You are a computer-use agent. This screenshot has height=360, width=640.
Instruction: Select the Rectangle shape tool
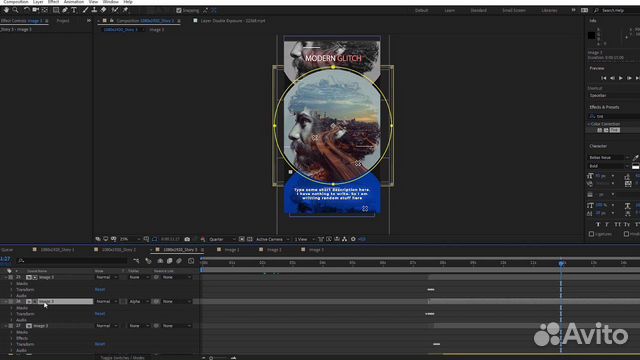[56, 10]
